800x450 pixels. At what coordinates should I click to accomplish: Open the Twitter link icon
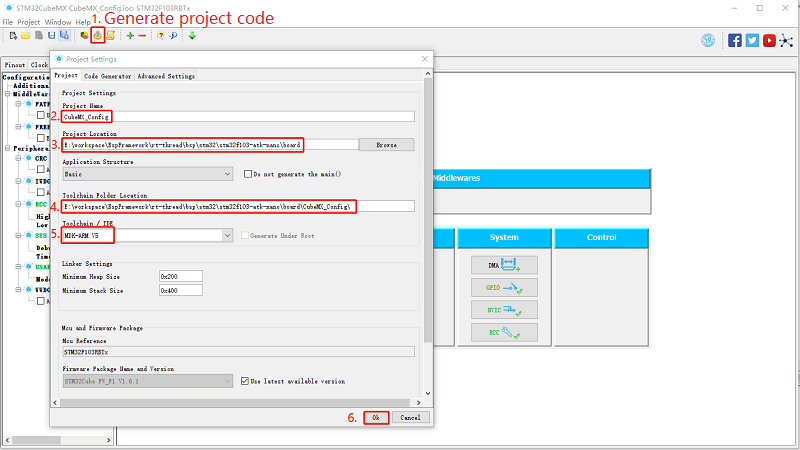click(752, 41)
